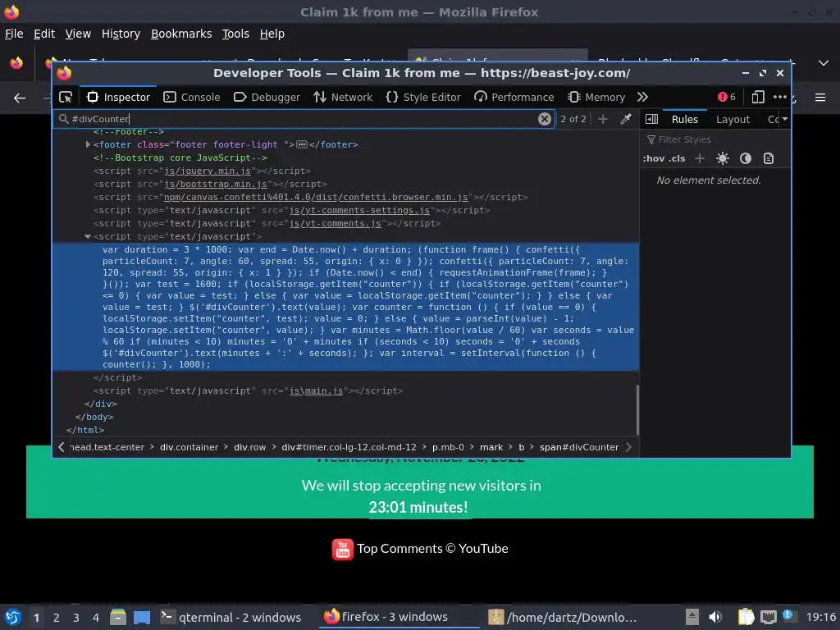Open js/jquery.min.js script link

pos(208,171)
